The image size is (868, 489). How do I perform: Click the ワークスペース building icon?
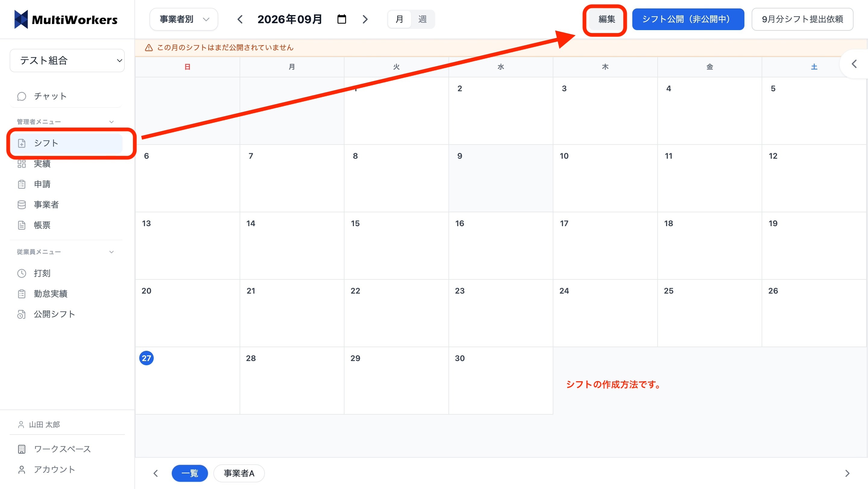tap(22, 449)
